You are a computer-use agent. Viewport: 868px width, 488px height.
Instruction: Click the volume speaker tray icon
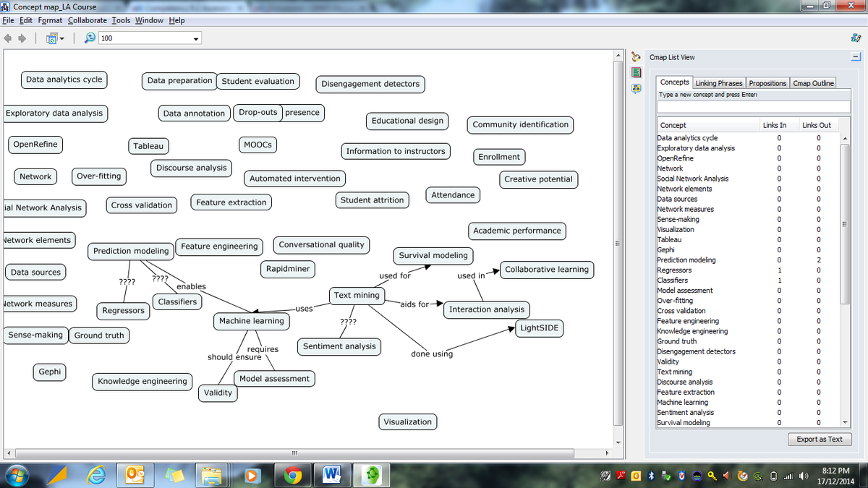pos(804,475)
